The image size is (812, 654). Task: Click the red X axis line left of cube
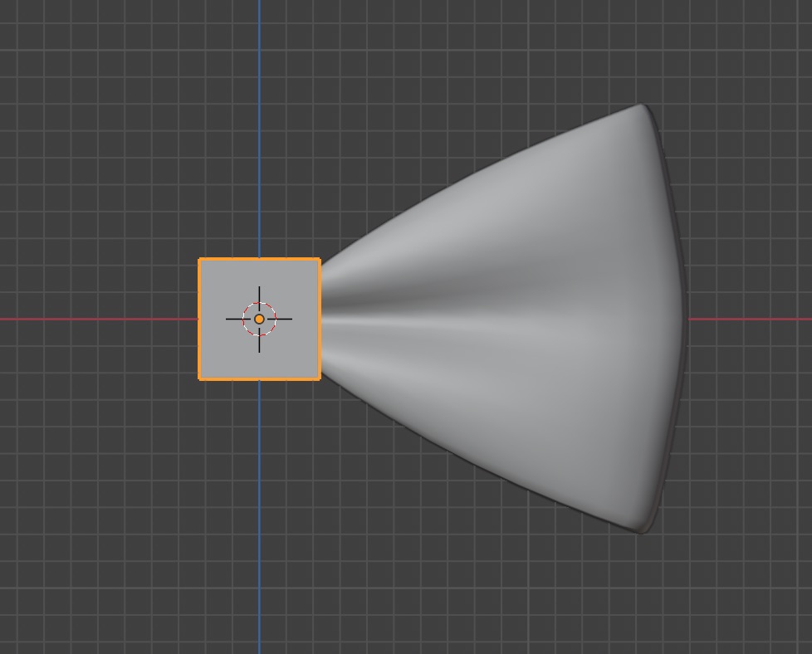100,319
